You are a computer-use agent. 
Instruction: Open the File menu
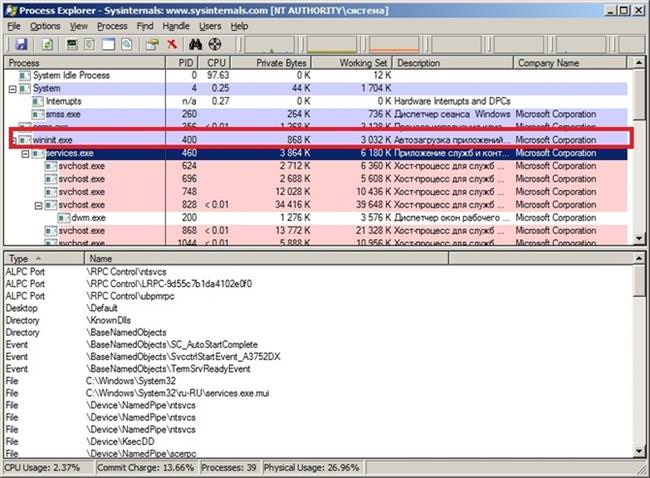pos(14,26)
